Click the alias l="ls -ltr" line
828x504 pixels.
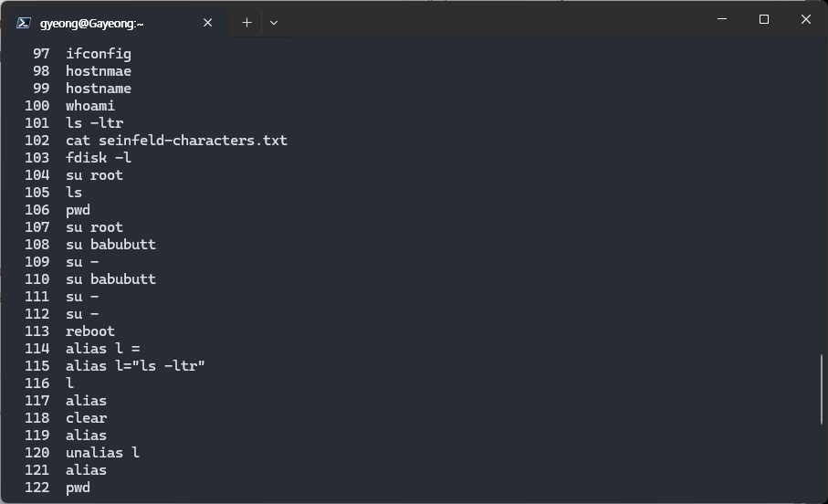pos(135,366)
